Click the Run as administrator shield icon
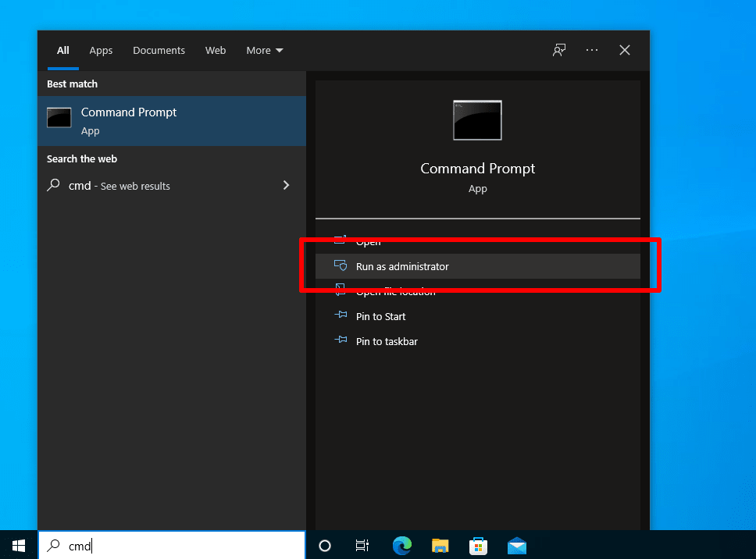The width and height of the screenshot is (756, 559). click(341, 265)
